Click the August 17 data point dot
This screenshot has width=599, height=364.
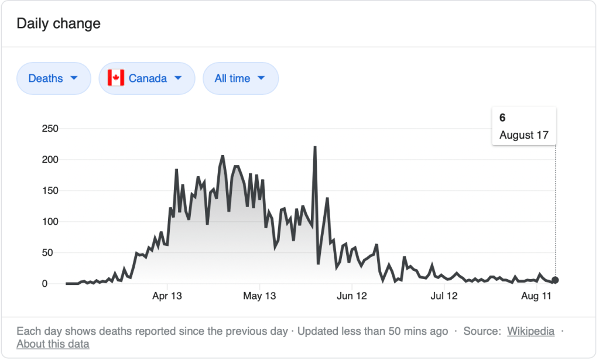click(x=555, y=280)
